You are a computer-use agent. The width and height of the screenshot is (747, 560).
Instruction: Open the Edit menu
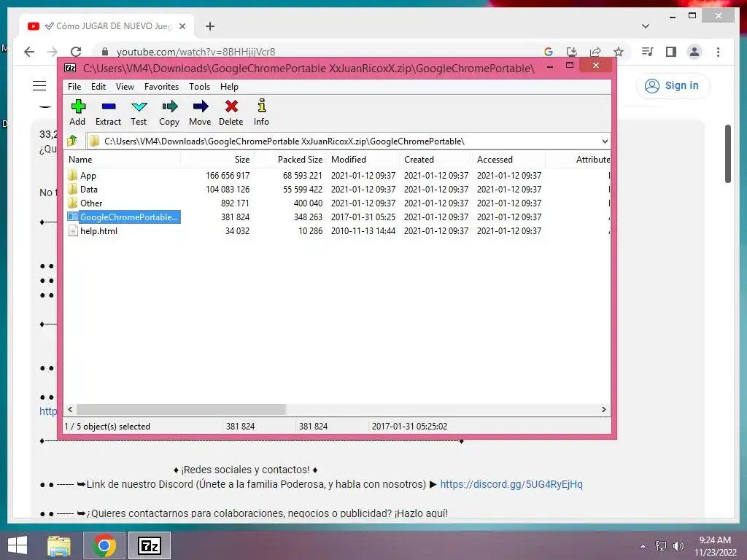(98, 87)
